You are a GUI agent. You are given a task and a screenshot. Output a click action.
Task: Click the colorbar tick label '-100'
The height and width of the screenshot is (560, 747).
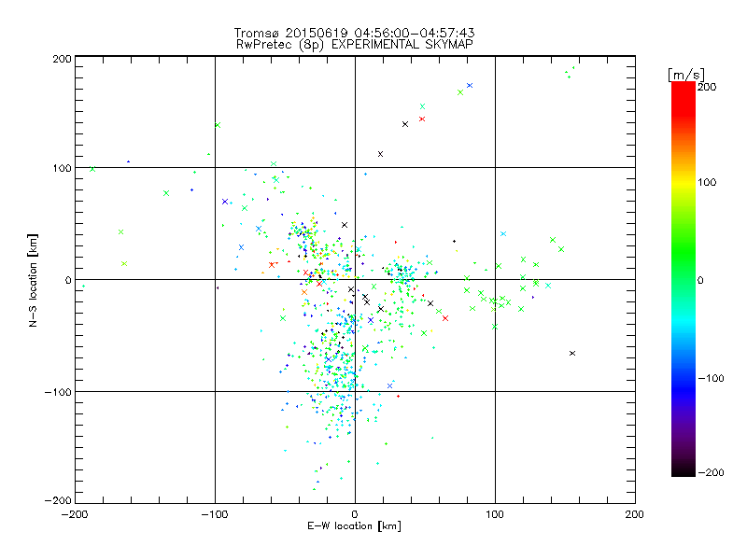point(711,378)
